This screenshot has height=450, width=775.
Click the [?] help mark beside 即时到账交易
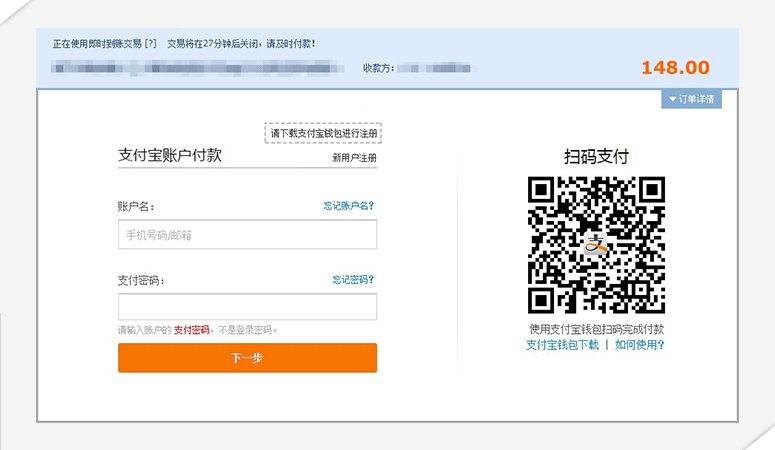(x=150, y=44)
